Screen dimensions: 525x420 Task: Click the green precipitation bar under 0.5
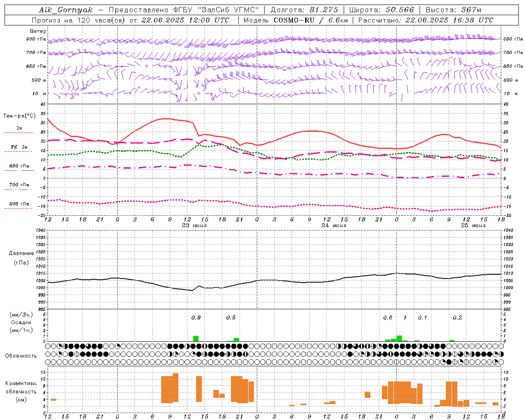[x=237, y=340]
